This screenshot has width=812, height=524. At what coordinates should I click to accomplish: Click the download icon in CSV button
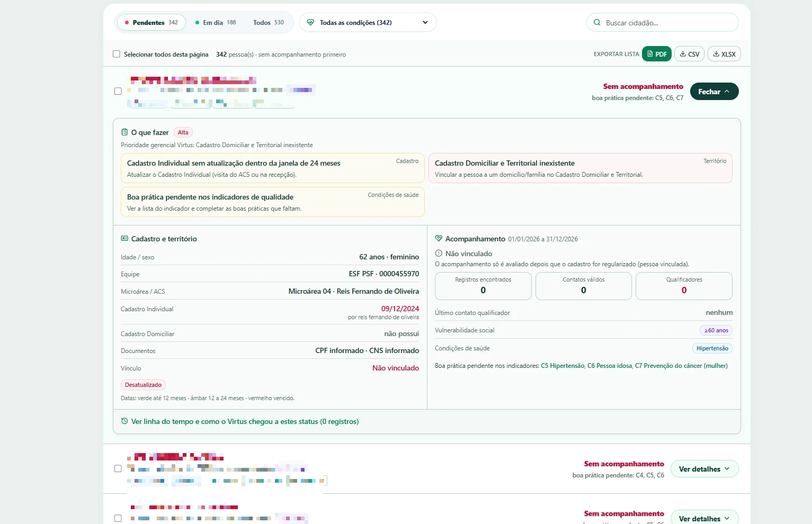point(683,54)
